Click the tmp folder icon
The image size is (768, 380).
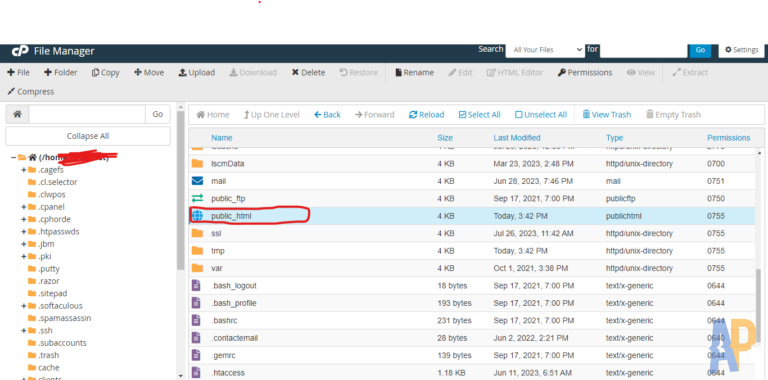(197, 251)
